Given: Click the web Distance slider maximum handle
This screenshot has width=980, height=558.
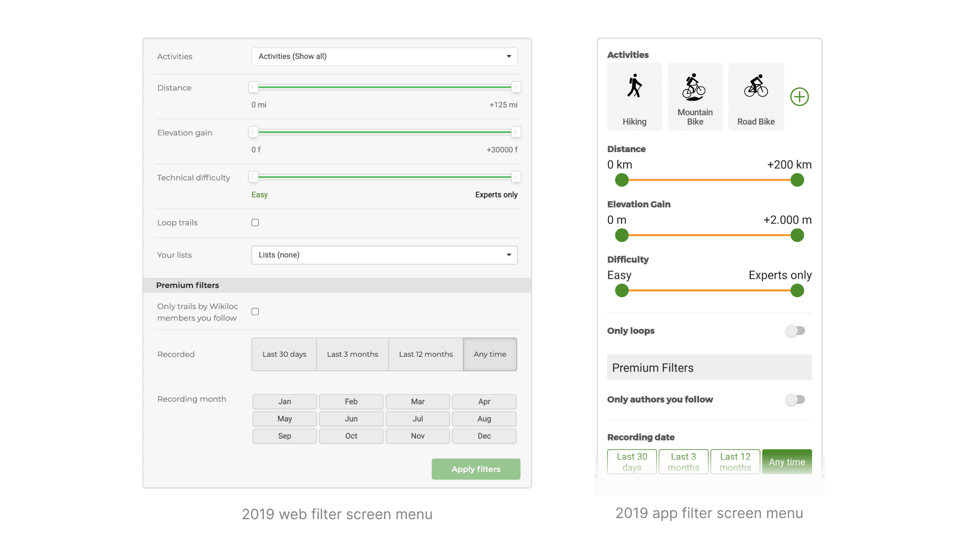Looking at the screenshot, I should point(516,87).
